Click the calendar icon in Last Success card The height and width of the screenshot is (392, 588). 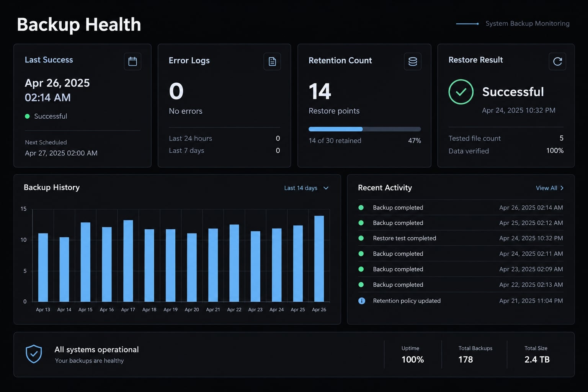pos(132,61)
